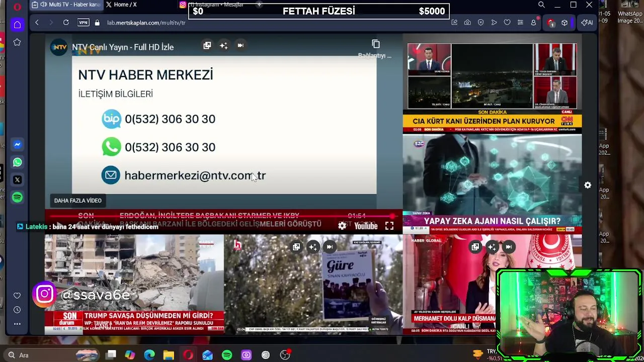Click skip-next icon on Halk TV stream

(329, 247)
